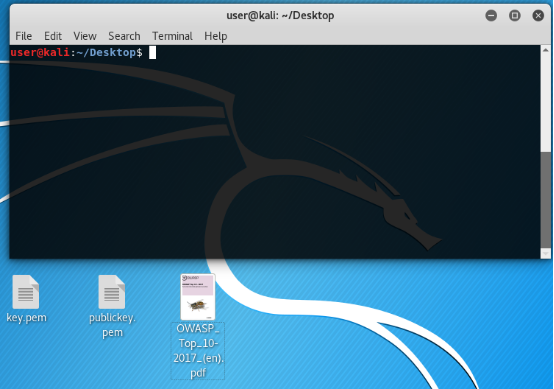Click the terminal prompt user@kali text

point(40,53)
